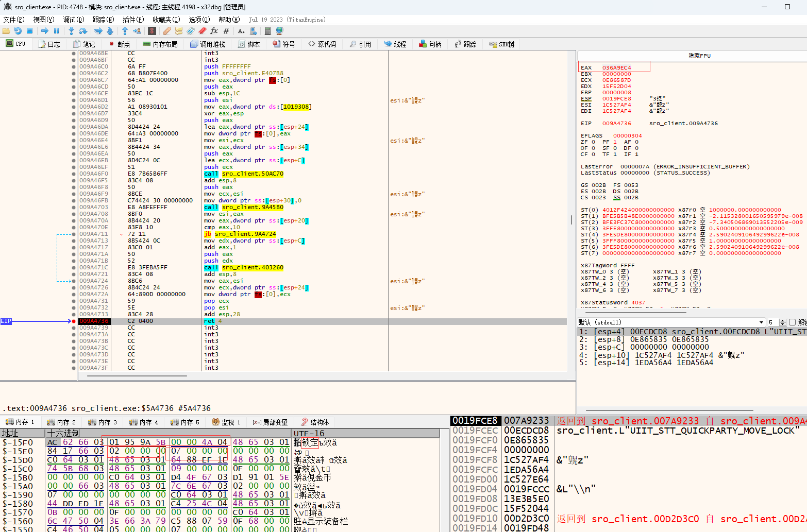Open the patches bandage icon
This screenshot has height=532, width=807.
pyautogui.click(x=167, y=31)
